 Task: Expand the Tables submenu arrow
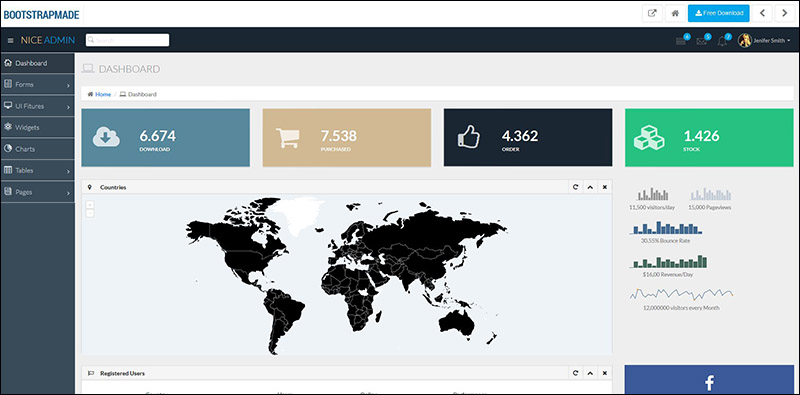[68, 172]
